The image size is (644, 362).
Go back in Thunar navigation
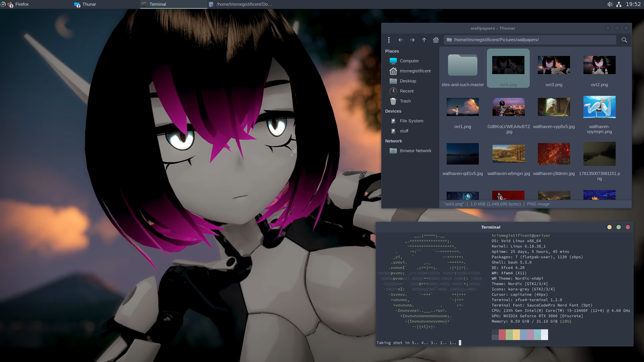[400, 40]
